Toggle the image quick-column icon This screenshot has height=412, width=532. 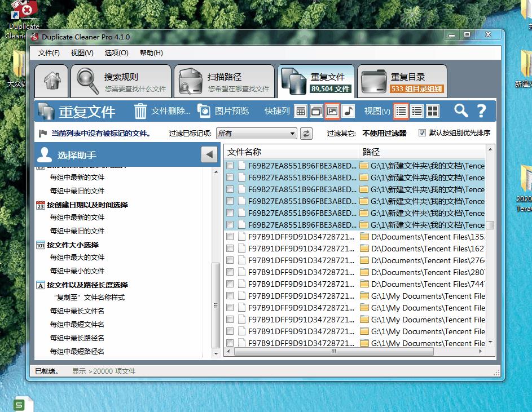tap(332, 111)
